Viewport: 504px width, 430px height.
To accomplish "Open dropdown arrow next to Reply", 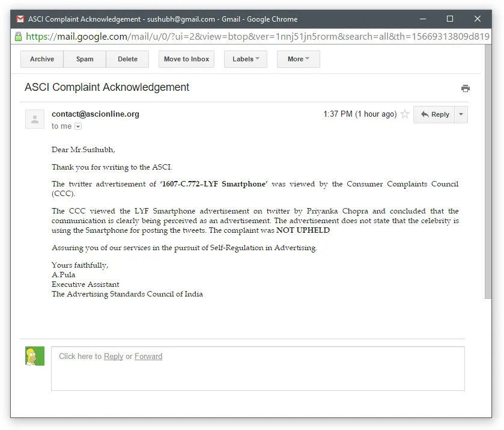I will (x=461, y=115).
